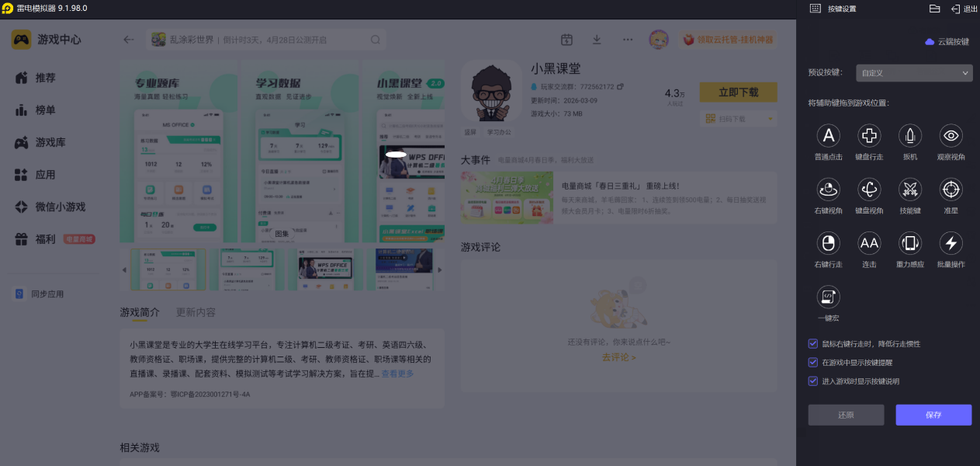This screenshot has width=980, height=466.
Task: Show next screenshot with right thumbnail arrow
Action: coord(440,270)
